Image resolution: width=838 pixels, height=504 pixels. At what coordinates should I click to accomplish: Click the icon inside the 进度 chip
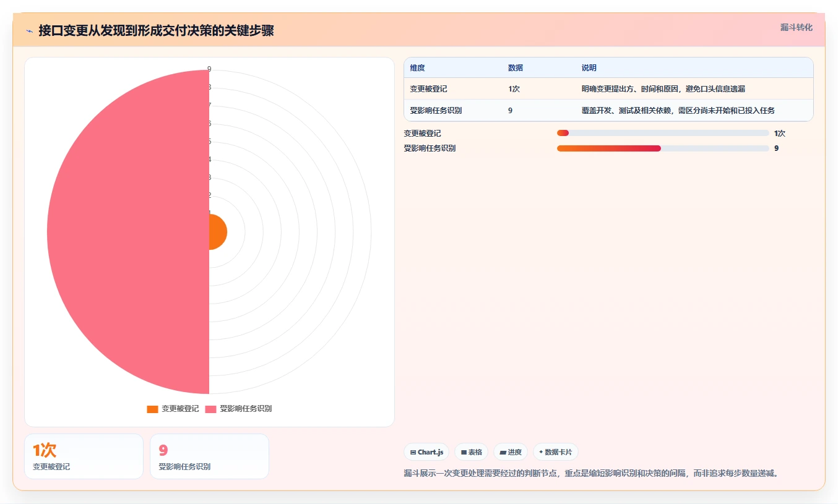(x=503, y=453)
